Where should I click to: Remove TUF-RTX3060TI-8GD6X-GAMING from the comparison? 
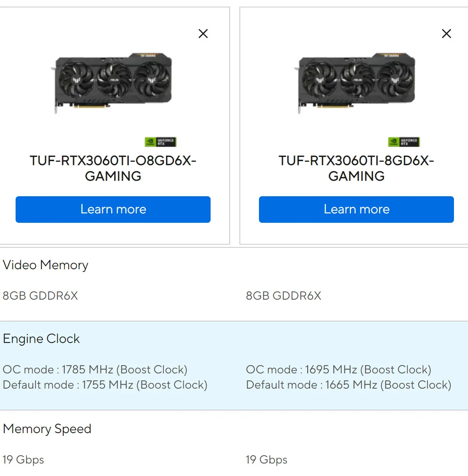[x=447, y=34]
